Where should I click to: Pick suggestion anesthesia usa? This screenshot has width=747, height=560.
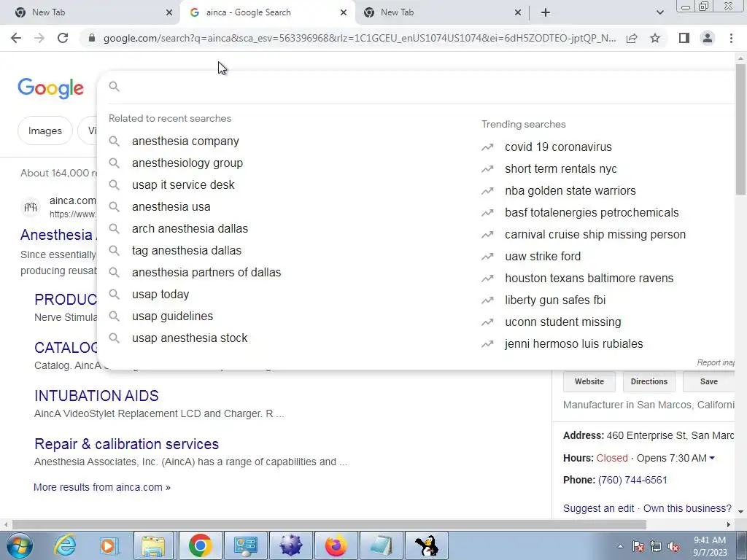click(x=171, y=207)
